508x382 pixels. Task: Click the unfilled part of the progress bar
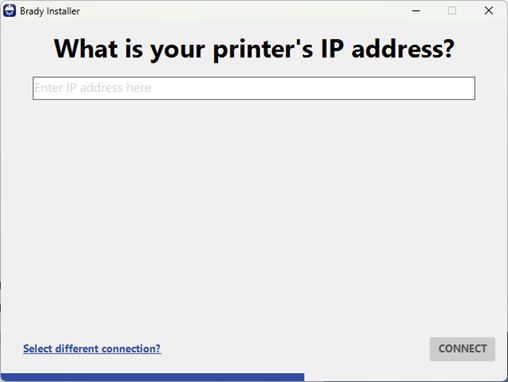pyautogui.click(x=405, y=377)
